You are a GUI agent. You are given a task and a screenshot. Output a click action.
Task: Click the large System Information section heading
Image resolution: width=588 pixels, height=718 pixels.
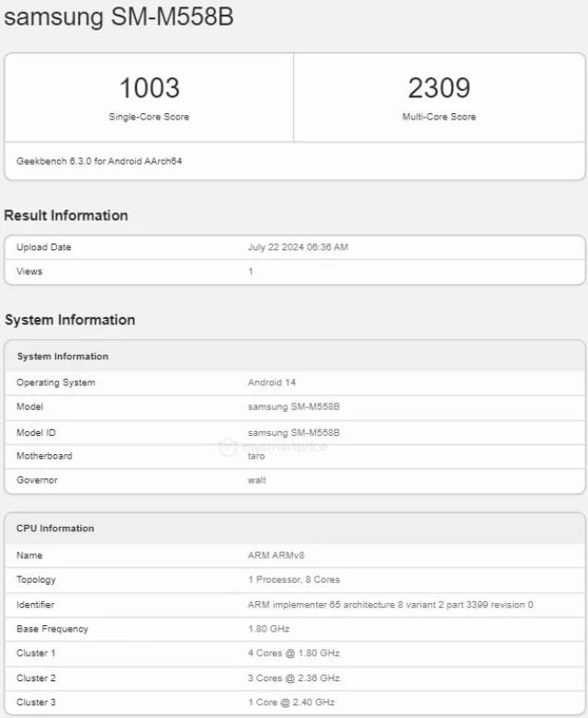tap(70, 320)
